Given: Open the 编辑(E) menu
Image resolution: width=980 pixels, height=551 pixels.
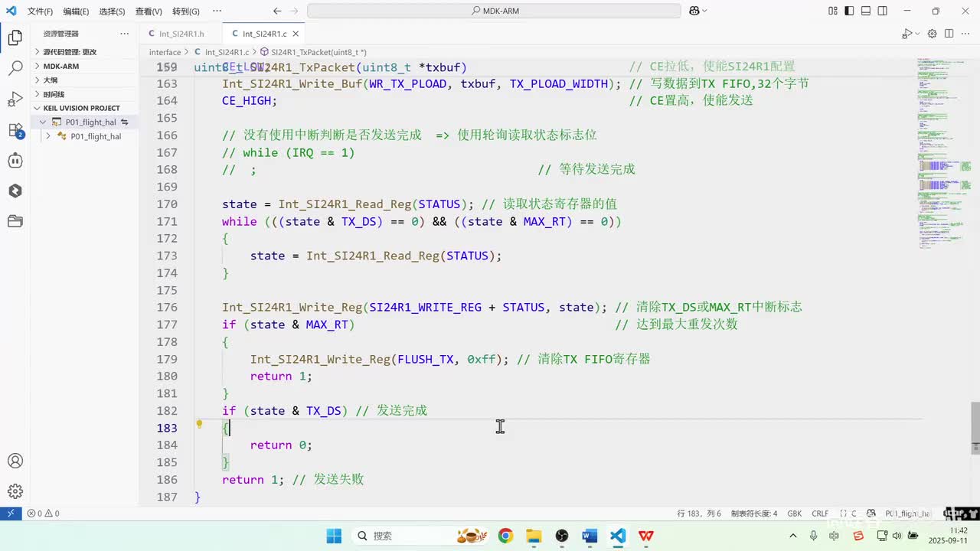Looking at the screenshot, I should click(x=76, y=11).
